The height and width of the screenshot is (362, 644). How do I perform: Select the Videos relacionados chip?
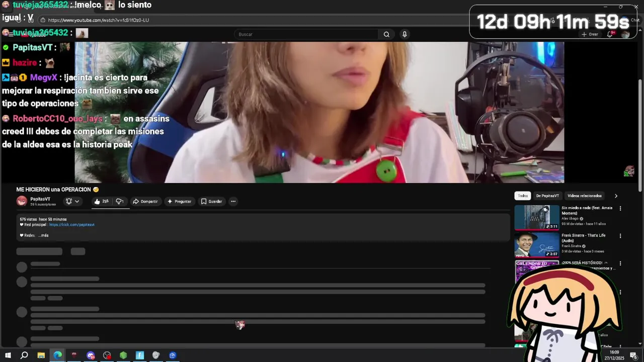pyautogui.click(x=585, y=196)
